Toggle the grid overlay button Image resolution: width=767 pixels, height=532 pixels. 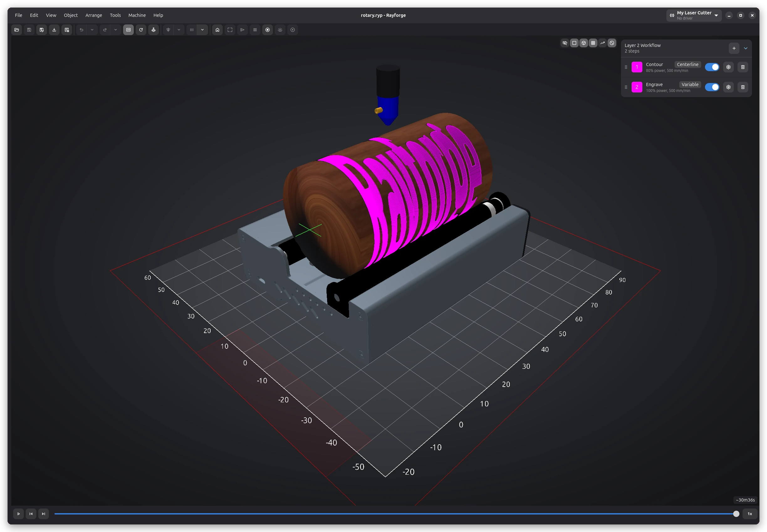point(593,43)
